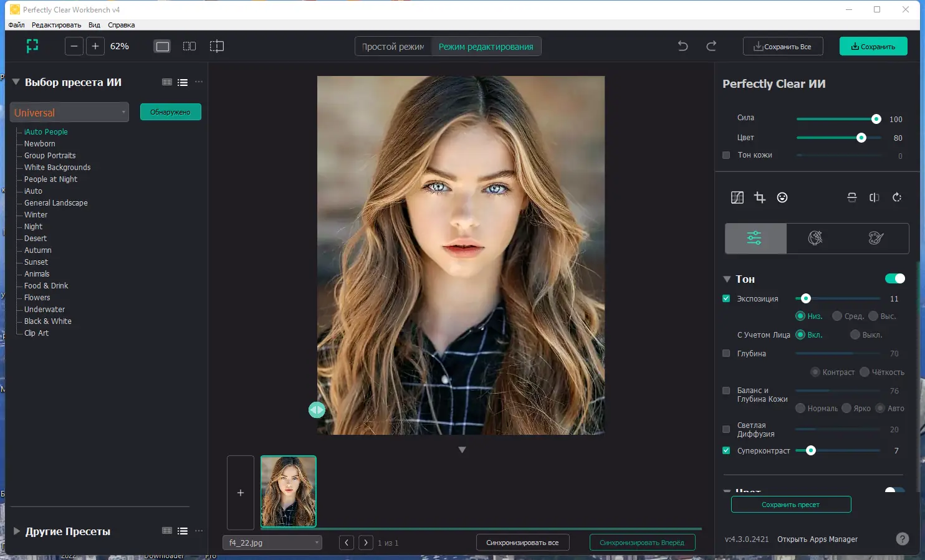Switch to Простой режим tab
The height and width of the screenshot is (560, 925).
(x=393, y=47)
